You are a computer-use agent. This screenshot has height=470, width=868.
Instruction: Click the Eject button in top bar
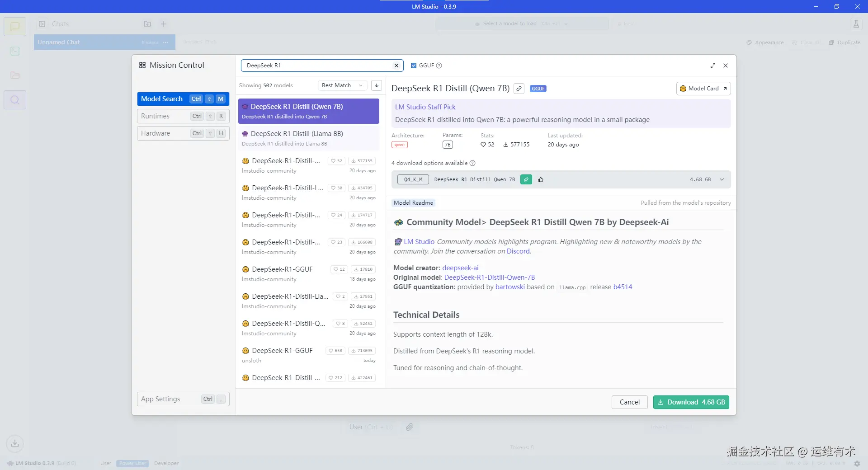point(626,24)
